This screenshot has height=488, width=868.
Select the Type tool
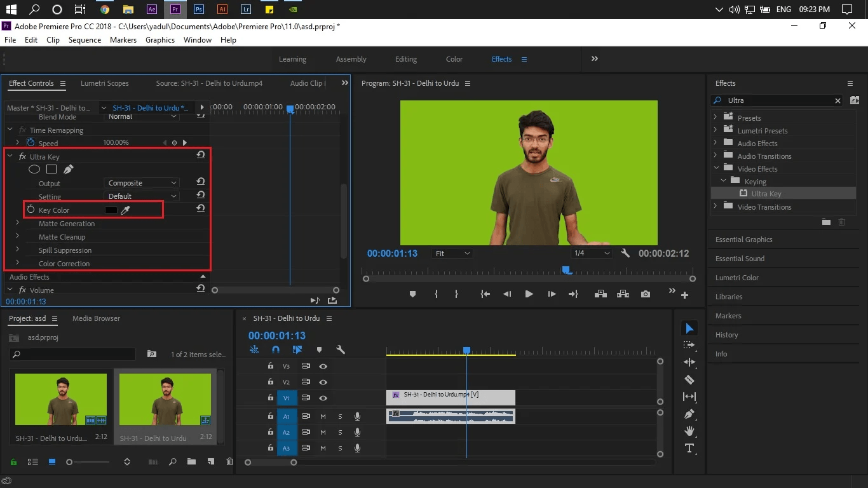[x=689, y=448]
